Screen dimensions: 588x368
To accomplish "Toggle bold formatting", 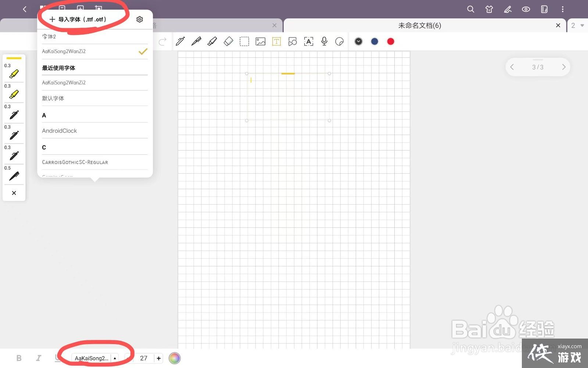I will [x=19, y=358].
